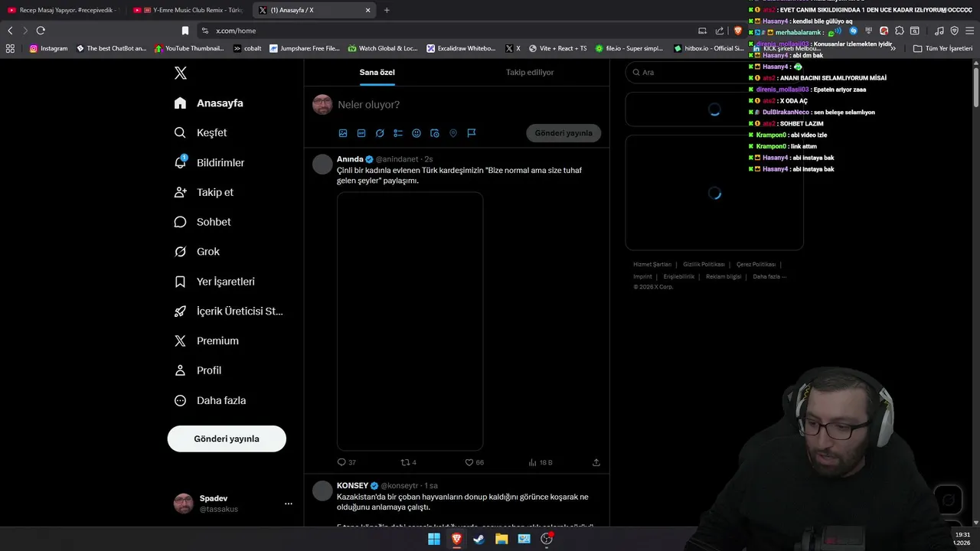Share the Anında post
The height and width of the screenshot is (551, 980).
point(596,462)
